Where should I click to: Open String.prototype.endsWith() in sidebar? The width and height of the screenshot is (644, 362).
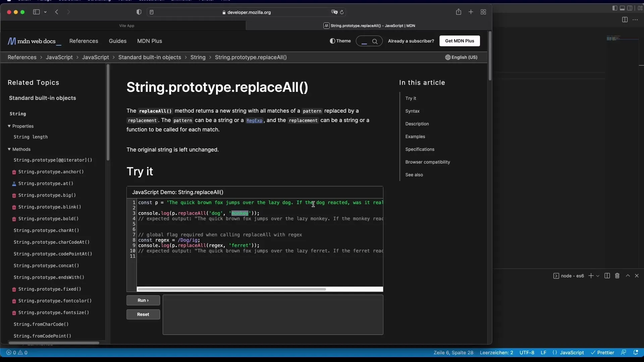pos(49,277)
